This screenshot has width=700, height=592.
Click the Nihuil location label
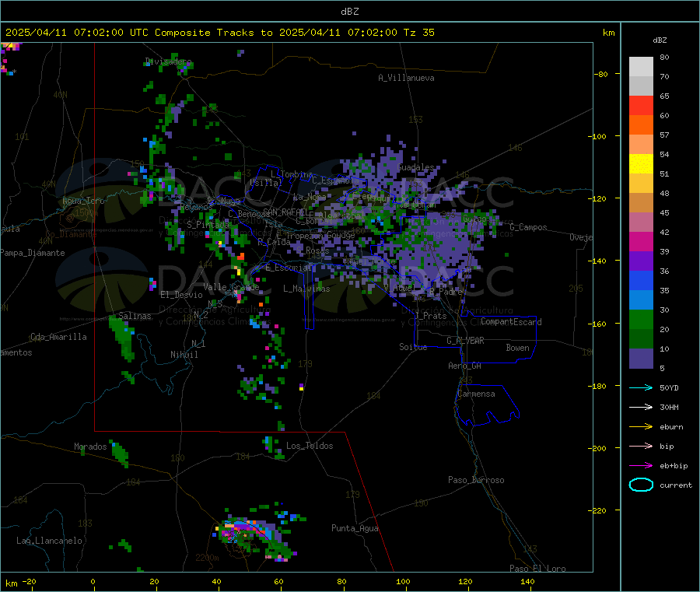tap(184, 355)
